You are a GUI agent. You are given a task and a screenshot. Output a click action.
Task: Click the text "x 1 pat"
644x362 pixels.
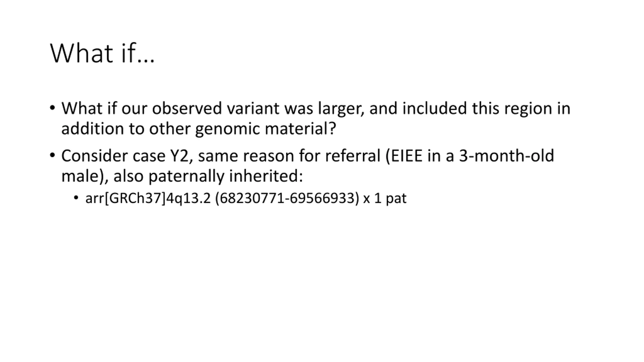pyautogui.click(x=385, y=199)
